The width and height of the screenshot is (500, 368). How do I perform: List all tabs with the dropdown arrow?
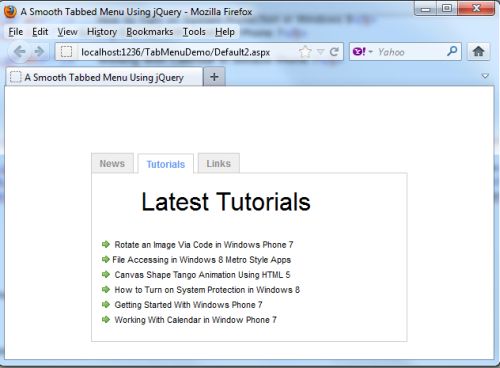485,76
